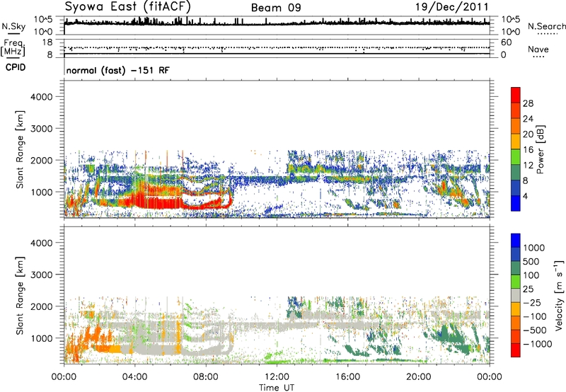566x392 pixels.
Task: Click the "Beam 09" heading
Action: (x=276, y=8)
